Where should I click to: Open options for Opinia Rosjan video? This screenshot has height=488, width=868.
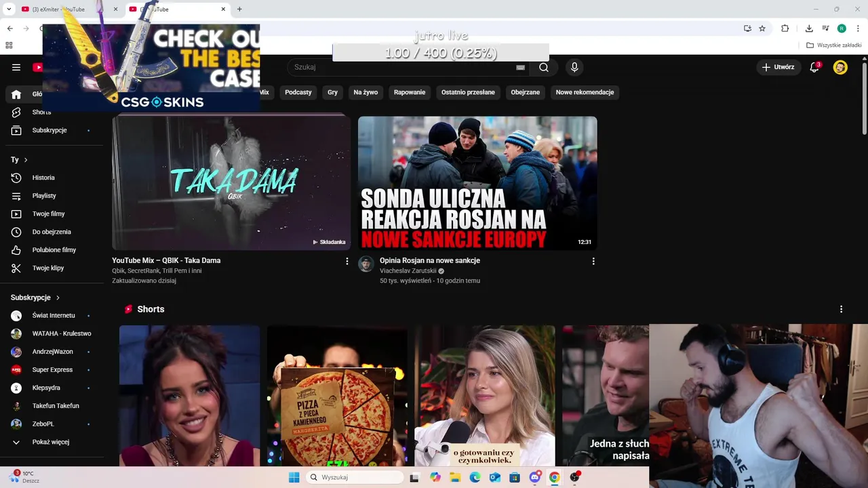click(x=593, y=261)
